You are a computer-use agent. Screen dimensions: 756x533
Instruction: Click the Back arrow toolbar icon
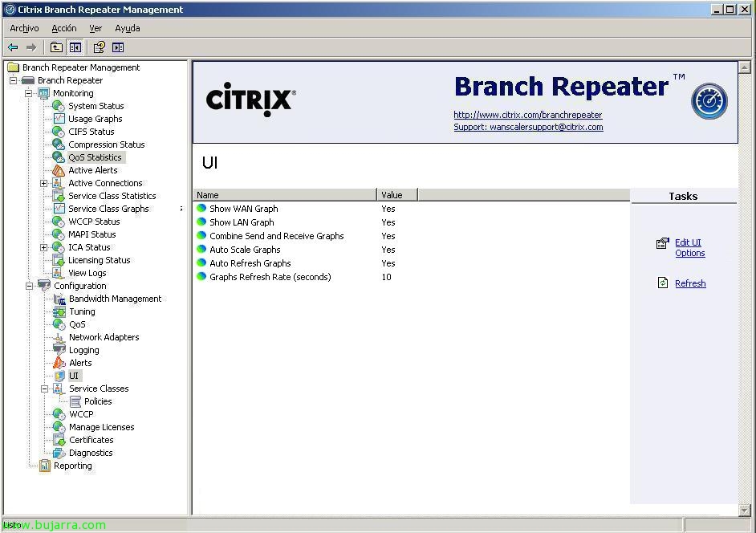tap(13, 47)
